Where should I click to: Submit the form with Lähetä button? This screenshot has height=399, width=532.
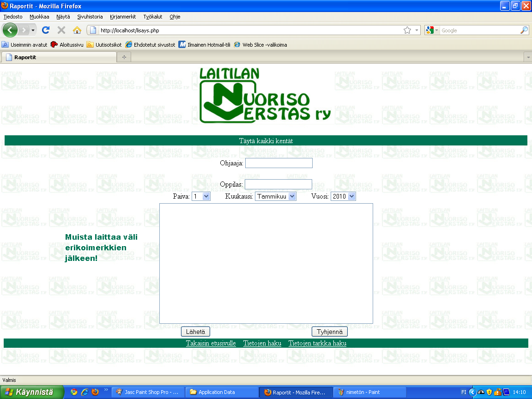195,332
